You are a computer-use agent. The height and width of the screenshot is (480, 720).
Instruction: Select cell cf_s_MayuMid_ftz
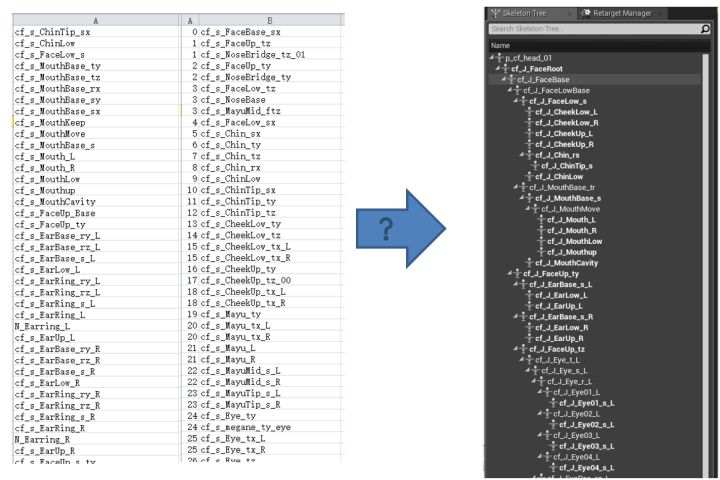[x=270, y=111]
